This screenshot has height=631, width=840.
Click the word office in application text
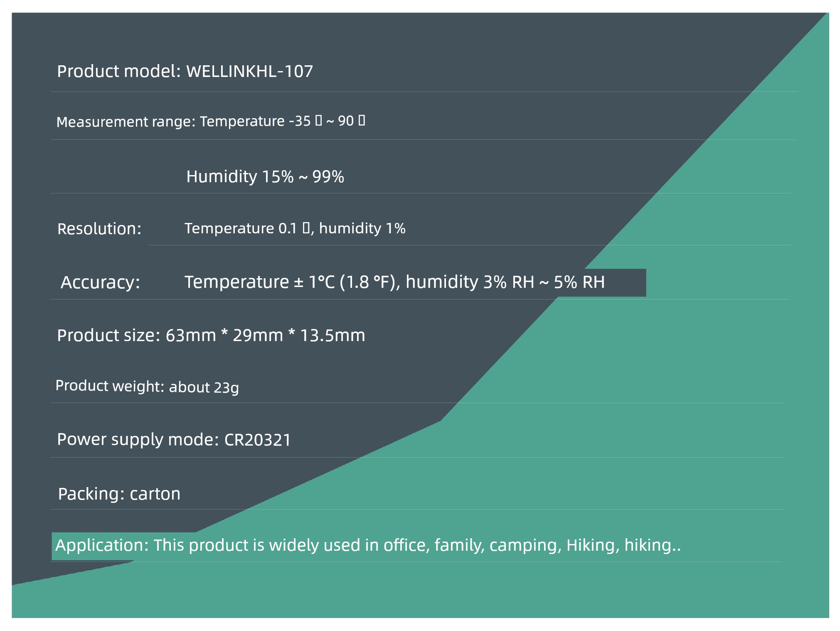406,545
